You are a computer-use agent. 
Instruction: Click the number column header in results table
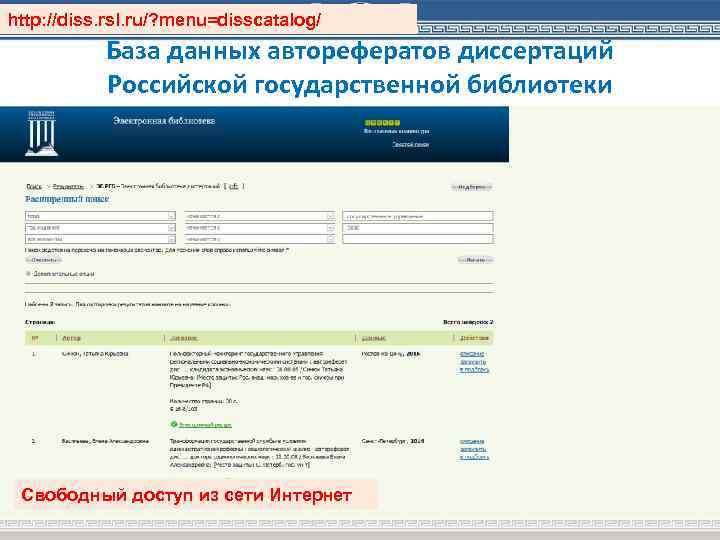click(x=34, y=338)
